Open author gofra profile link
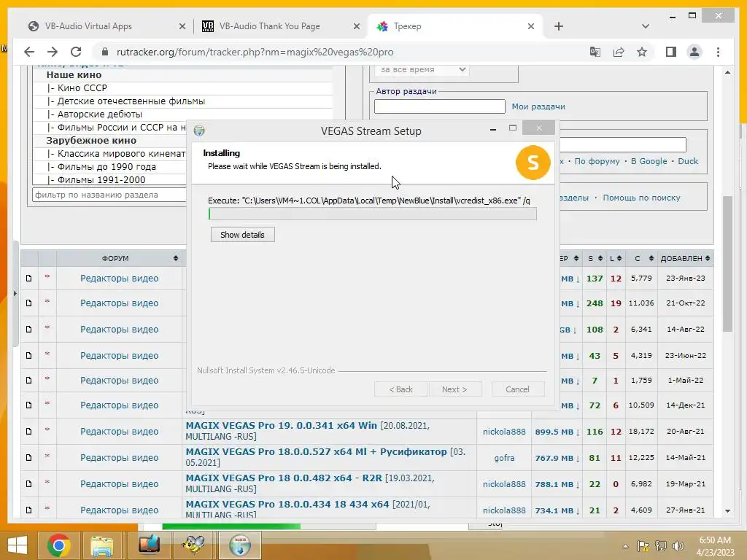This screenshot has height=560, width=747. tap(504, 458)
